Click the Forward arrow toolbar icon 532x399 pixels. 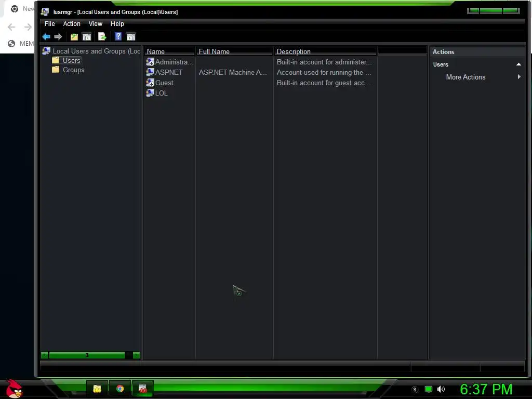pyautogui.click(x=58, y=36)
